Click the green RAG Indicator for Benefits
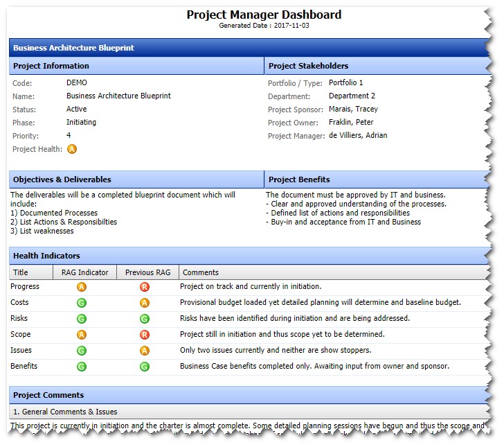Viewport: 504px width, 447px height. click(x=82, y=367)
